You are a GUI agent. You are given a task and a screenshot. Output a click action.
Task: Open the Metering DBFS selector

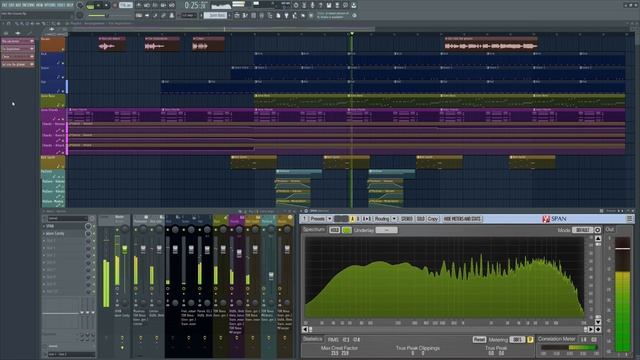coord(518,340)
